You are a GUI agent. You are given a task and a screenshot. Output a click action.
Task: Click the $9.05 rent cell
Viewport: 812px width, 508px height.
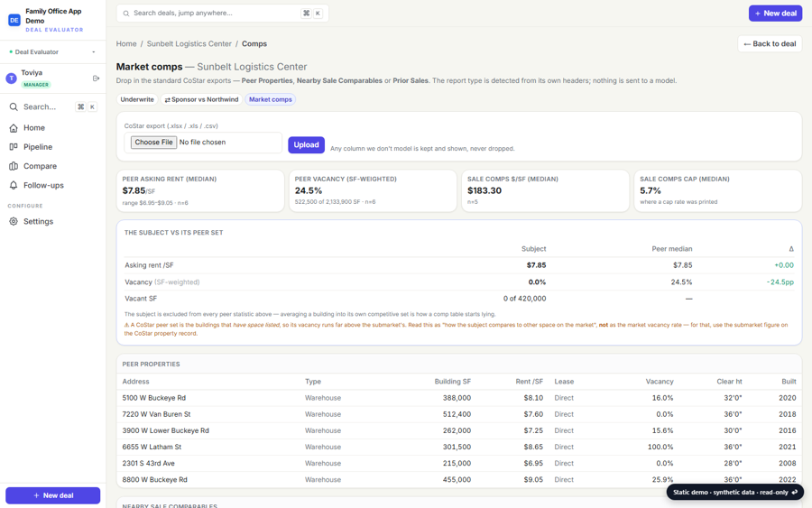[x=533, y=480]
